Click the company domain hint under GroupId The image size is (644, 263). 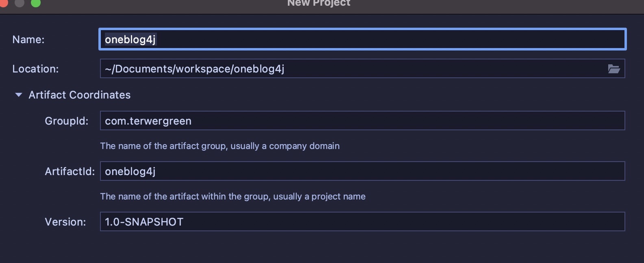coord(220,146)
